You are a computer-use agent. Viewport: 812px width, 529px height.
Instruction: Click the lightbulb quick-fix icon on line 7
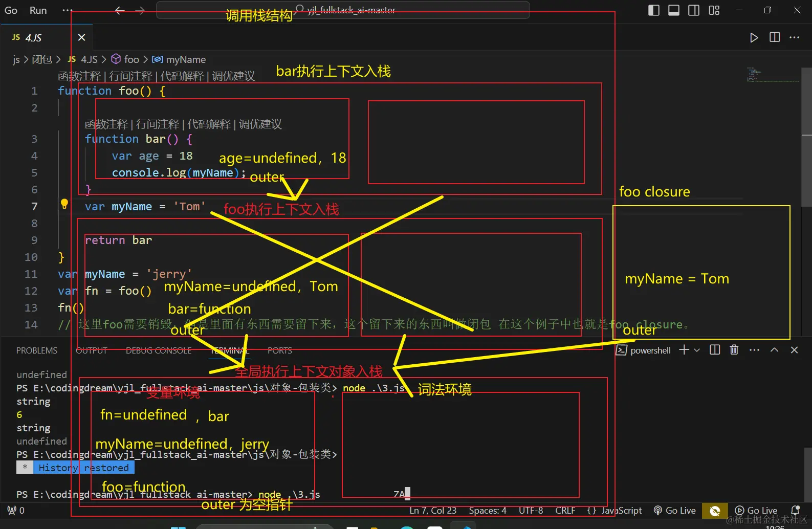coord(64,204)
